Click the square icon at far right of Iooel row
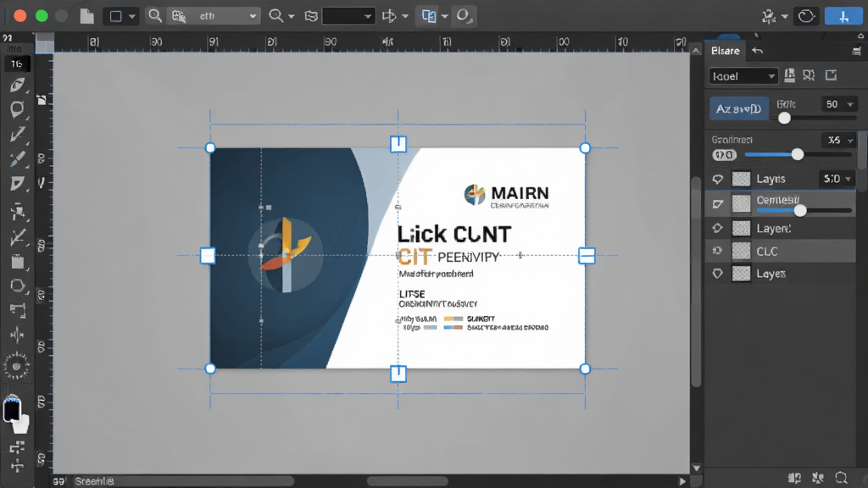 click(831, 75)
